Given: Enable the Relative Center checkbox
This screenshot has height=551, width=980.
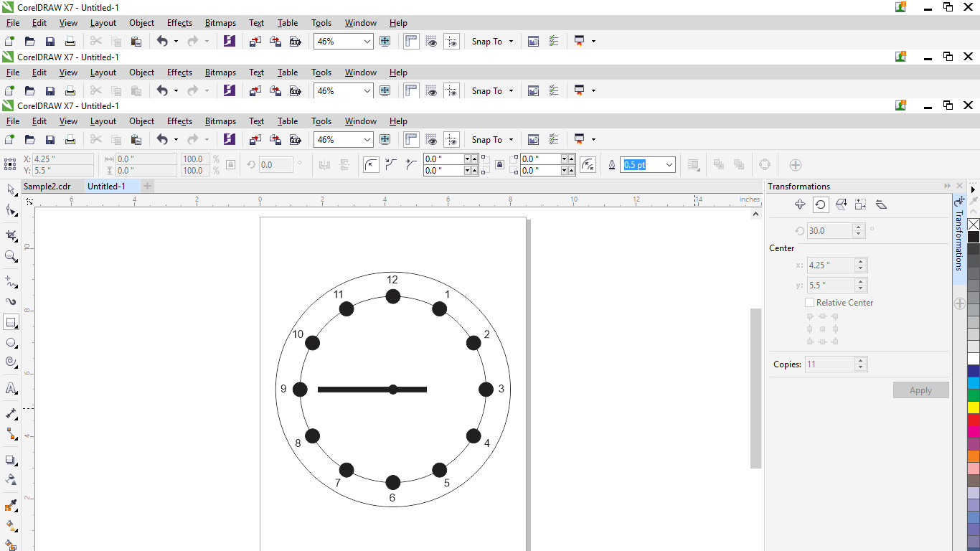Looking at the screenshot, I should 810,303.
